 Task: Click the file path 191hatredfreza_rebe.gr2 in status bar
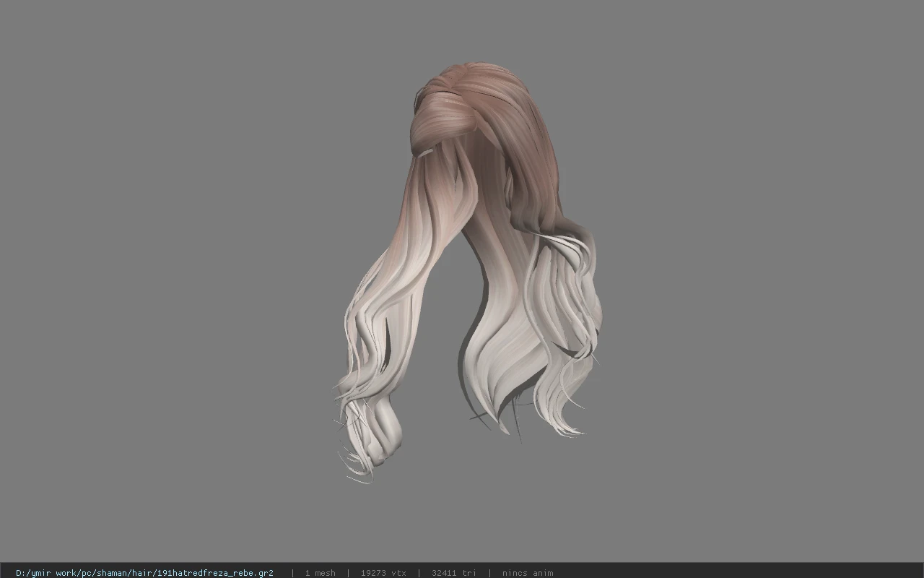tap(144, 573)
